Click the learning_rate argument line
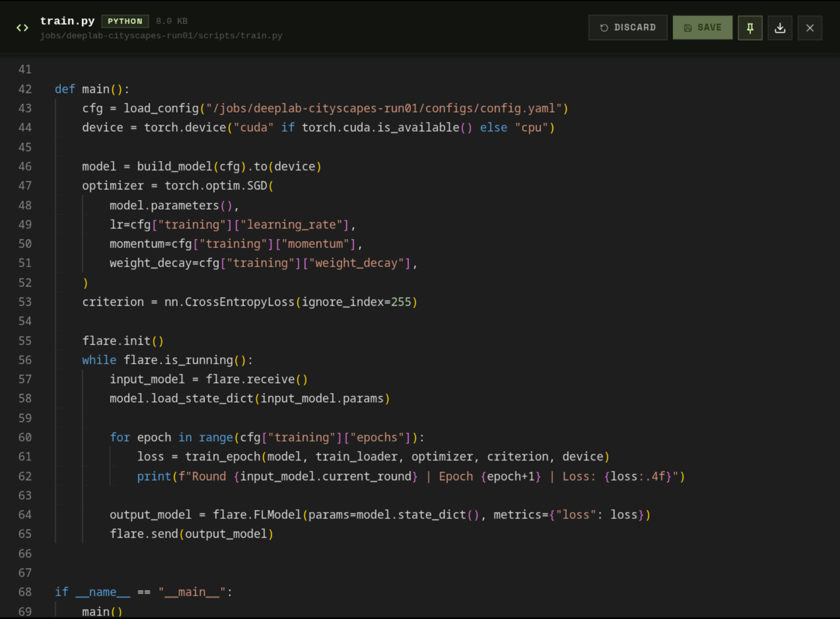 232,225
